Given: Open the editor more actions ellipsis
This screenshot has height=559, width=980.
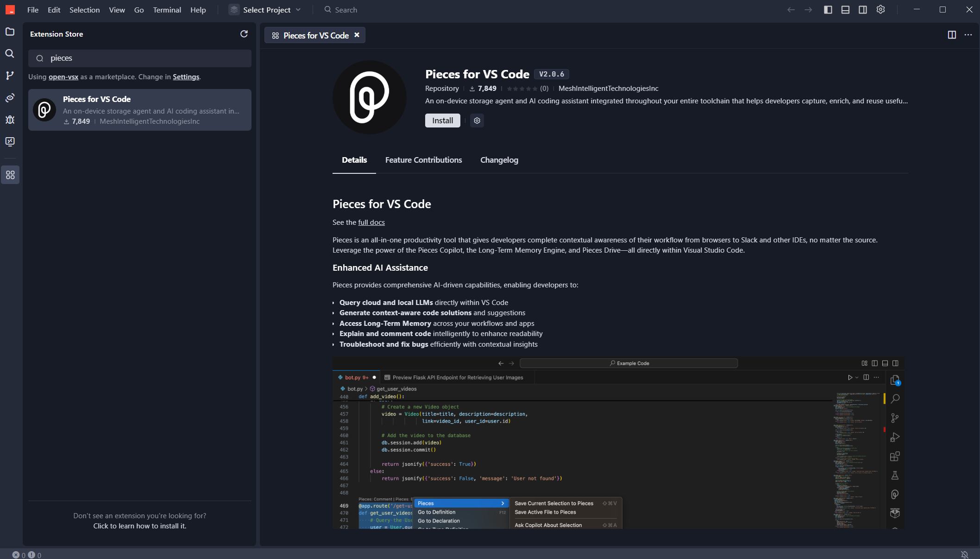Looking at the screenshot, I should pos(968,35).
